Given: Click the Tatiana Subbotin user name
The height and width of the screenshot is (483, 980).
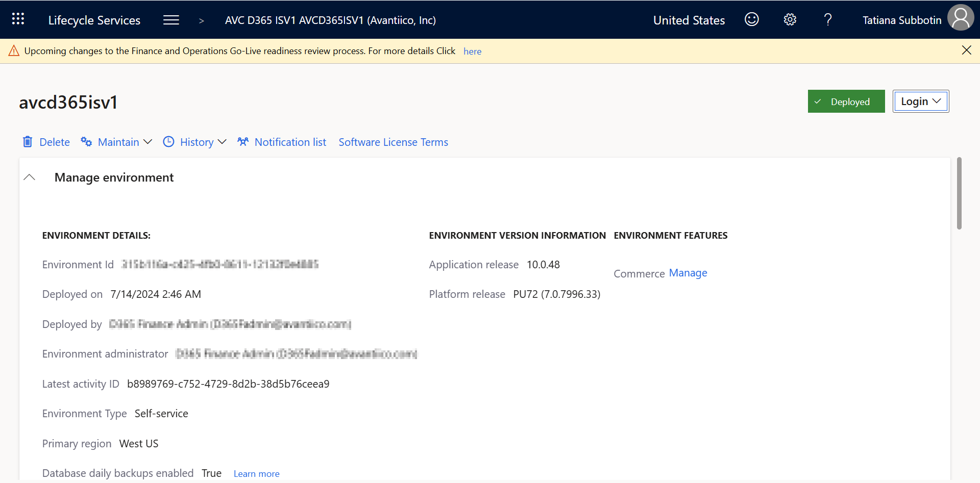Looking at the screenshot, I should [901, 20].
